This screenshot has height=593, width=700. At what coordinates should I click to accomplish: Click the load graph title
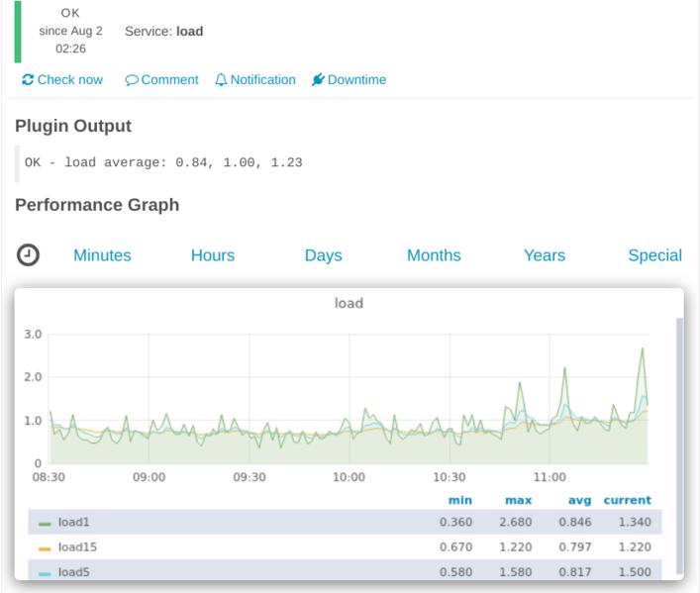[349, 303]
